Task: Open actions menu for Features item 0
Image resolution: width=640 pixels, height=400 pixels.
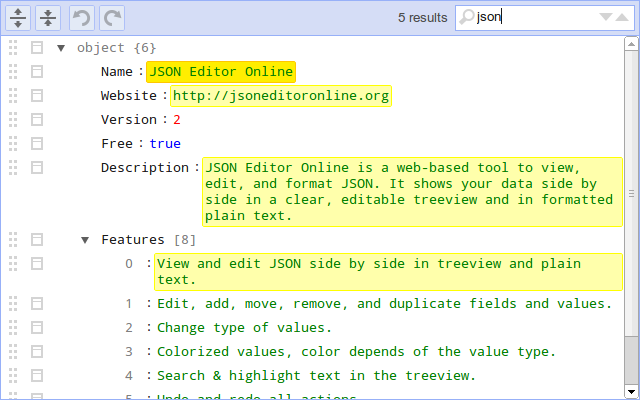Action: (x=37, y=264)
